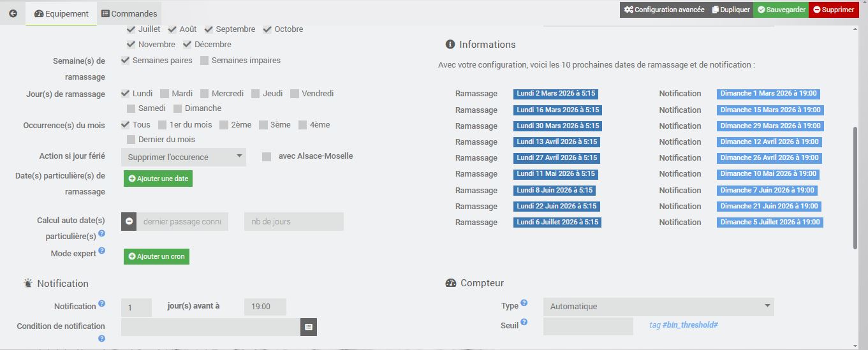Open condition picker icon for notification condition
This screenshot has height=350, width=868.
coord(309,326)
